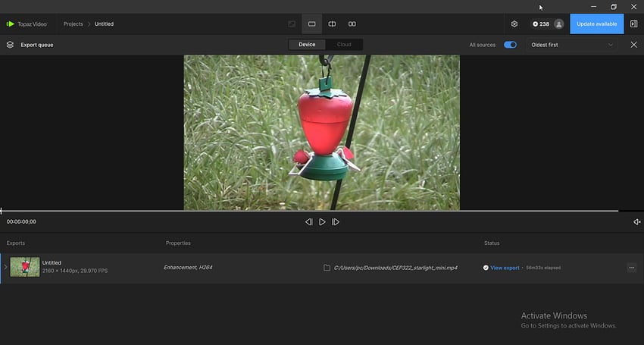The image size is (644, 345).
Task: Switch to split view layout
Action: pyautogui.click(x=332, y=24)
